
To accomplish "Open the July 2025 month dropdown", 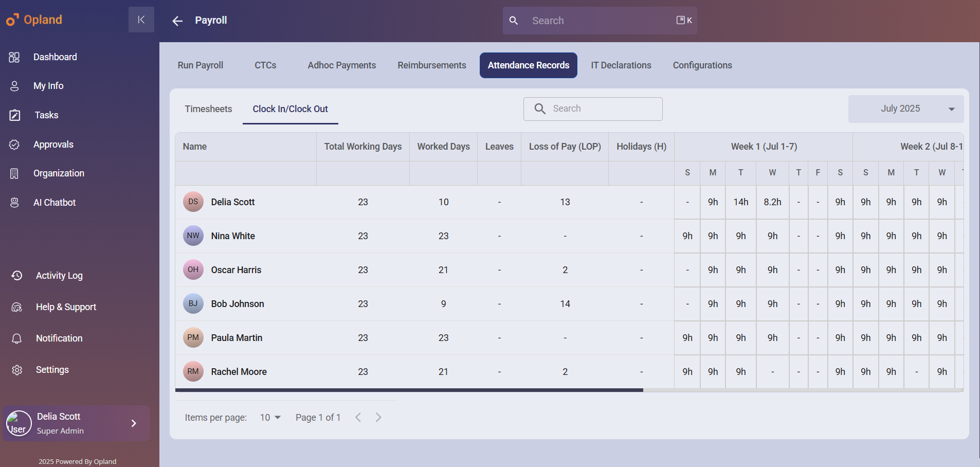I will coord(906,109).
